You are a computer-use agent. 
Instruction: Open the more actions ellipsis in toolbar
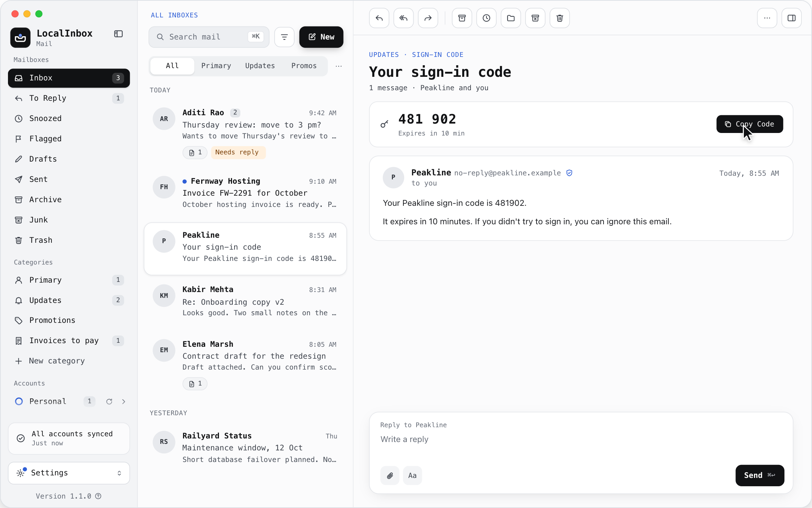[767, 18]
